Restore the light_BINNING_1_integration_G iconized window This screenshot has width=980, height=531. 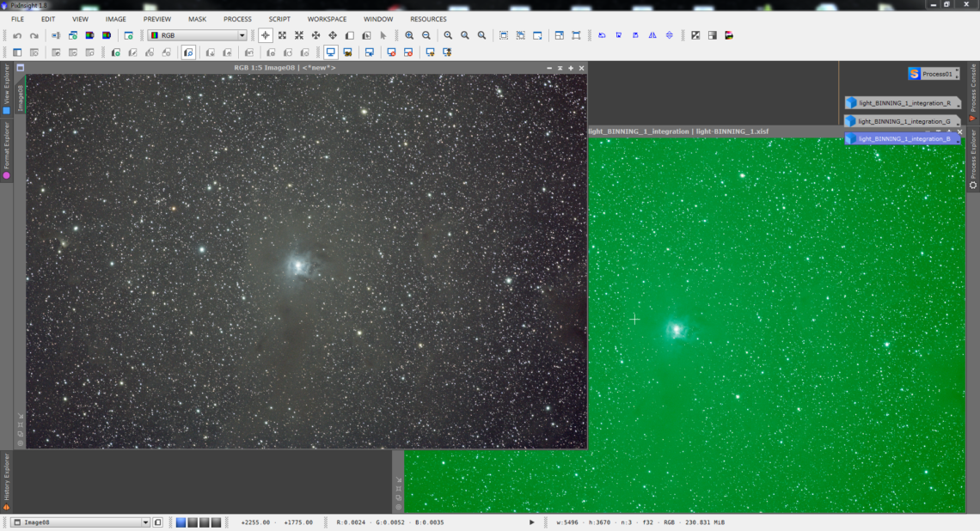pos(903,120)
